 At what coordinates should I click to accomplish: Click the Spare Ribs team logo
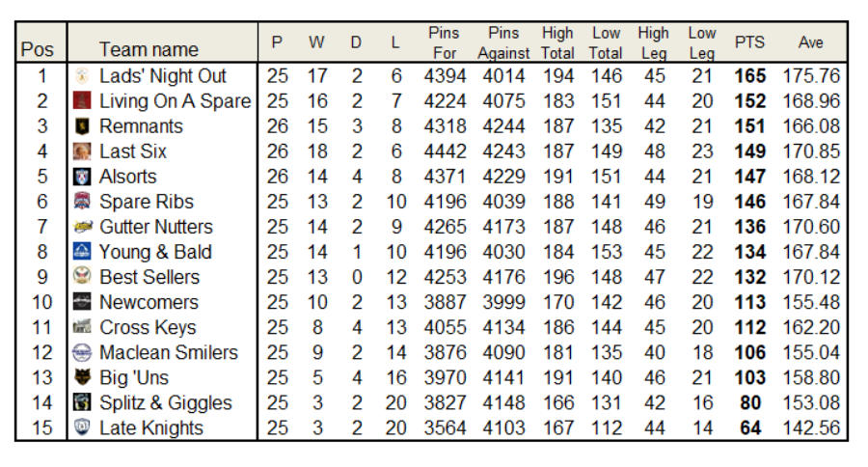coord(82,201)
